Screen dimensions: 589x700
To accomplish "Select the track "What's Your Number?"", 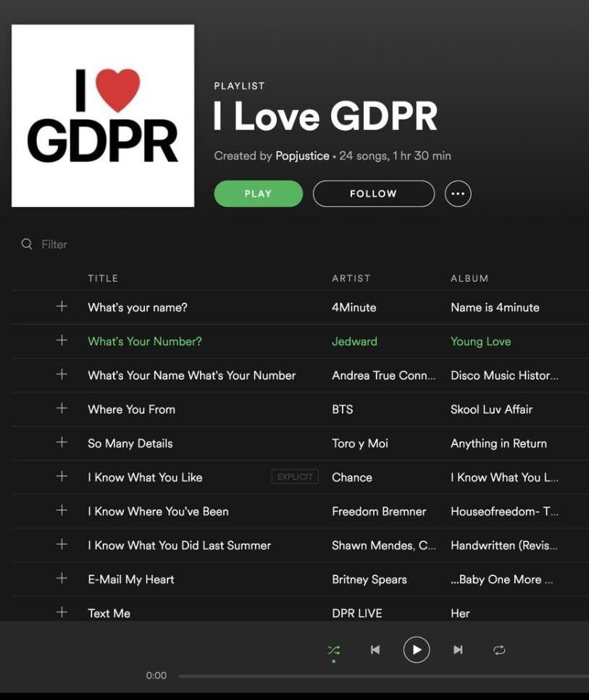I will click(145, 342).
